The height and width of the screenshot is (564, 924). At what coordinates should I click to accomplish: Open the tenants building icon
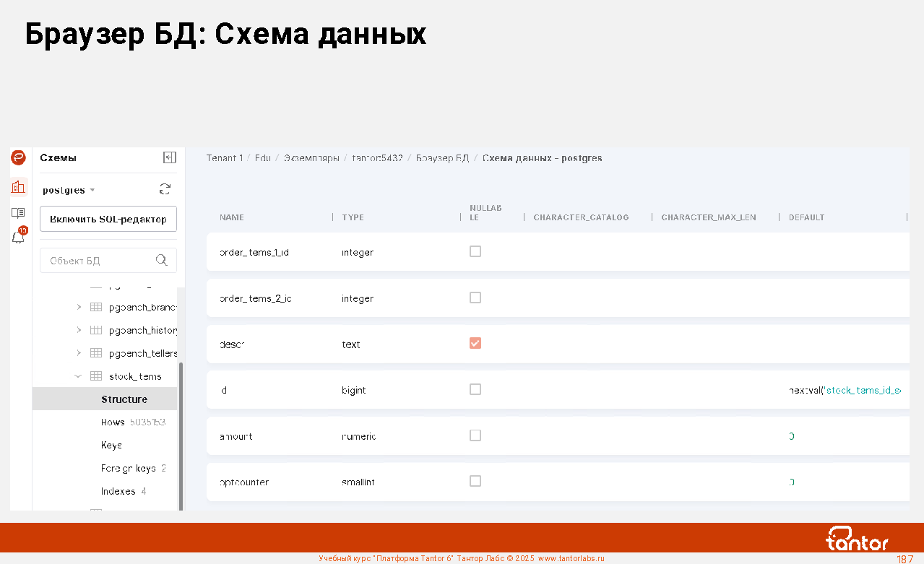[18, 187]
